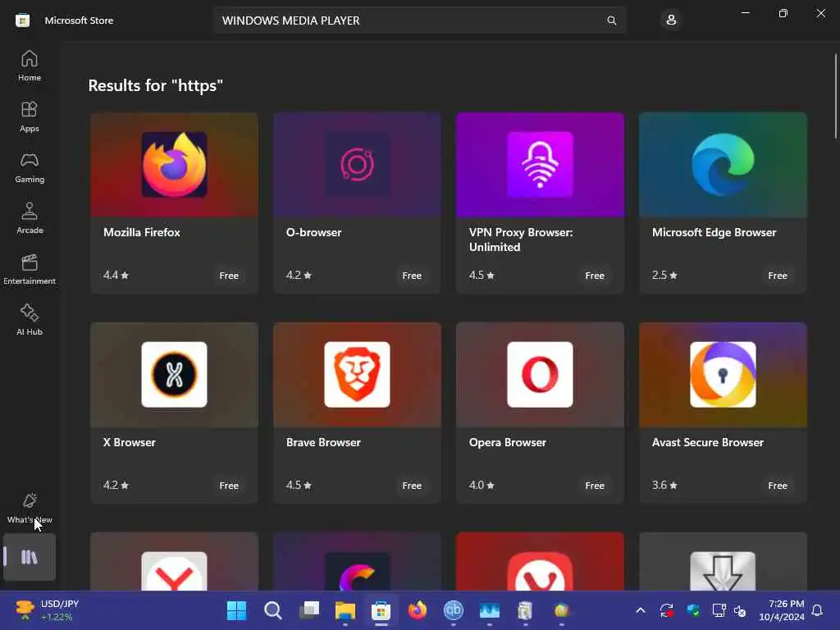The image size is (840, 630).
Task: Select the Avast Secure Browser title
Action: click(708, 442)
